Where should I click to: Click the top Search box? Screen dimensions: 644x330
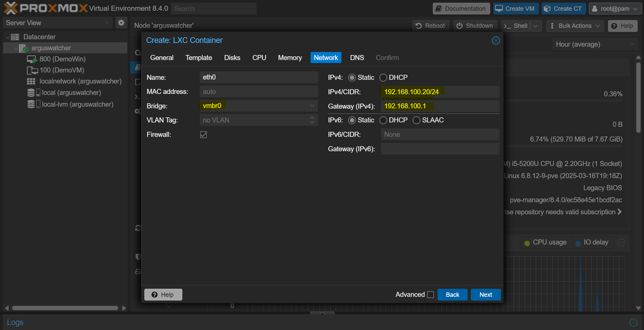(214, 9)
